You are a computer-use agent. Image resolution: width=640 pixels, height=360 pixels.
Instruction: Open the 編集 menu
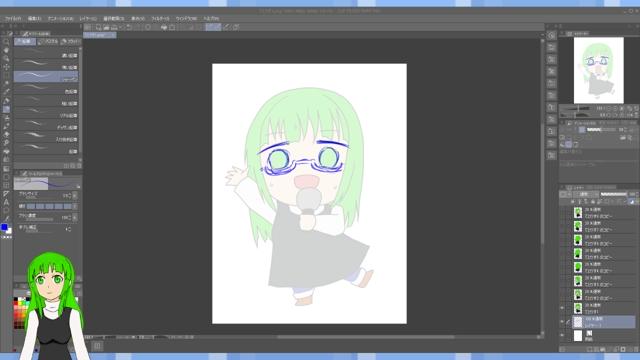pyautogui.click(x=34, y=19)
